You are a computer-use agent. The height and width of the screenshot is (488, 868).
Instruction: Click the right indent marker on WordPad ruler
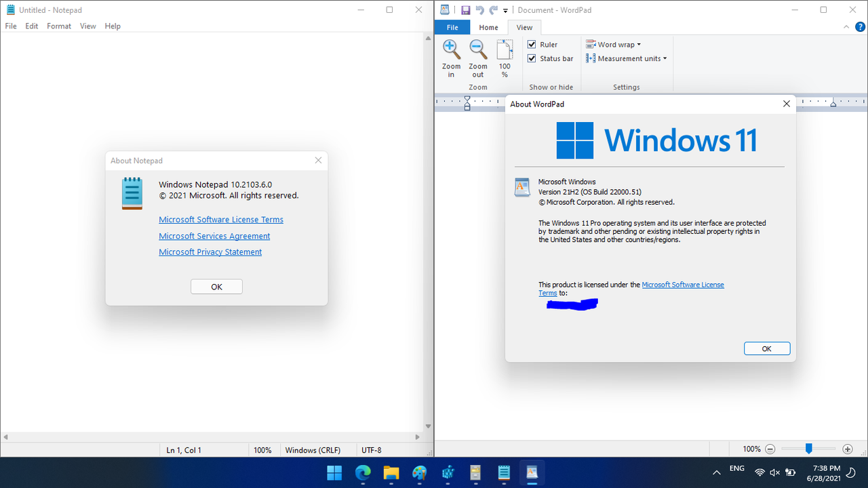(x=833, y=104)
